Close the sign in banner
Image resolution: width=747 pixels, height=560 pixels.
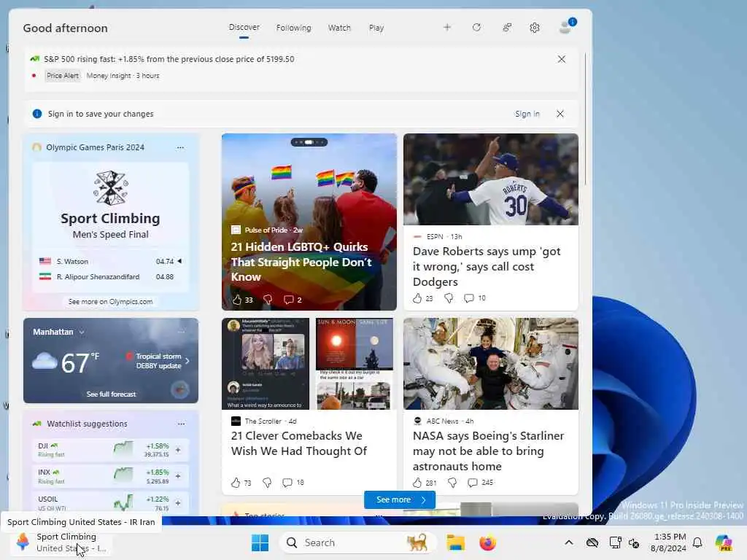[x=560, y=114]
